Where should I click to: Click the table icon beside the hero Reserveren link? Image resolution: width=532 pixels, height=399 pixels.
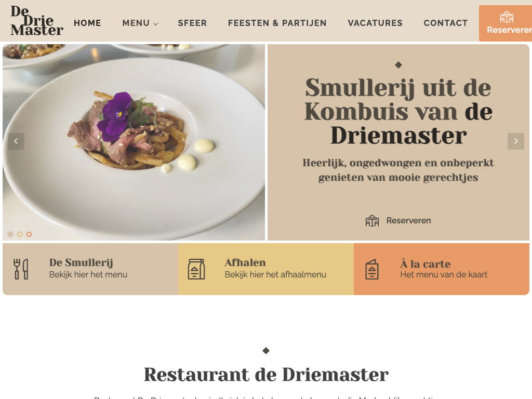point(372,221)
